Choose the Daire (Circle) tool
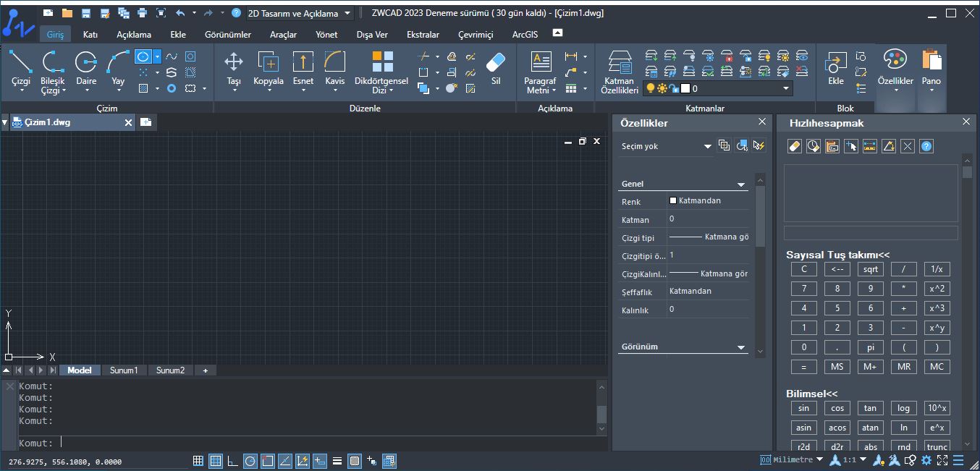This screenshot has height=471, width=980. 86,69
